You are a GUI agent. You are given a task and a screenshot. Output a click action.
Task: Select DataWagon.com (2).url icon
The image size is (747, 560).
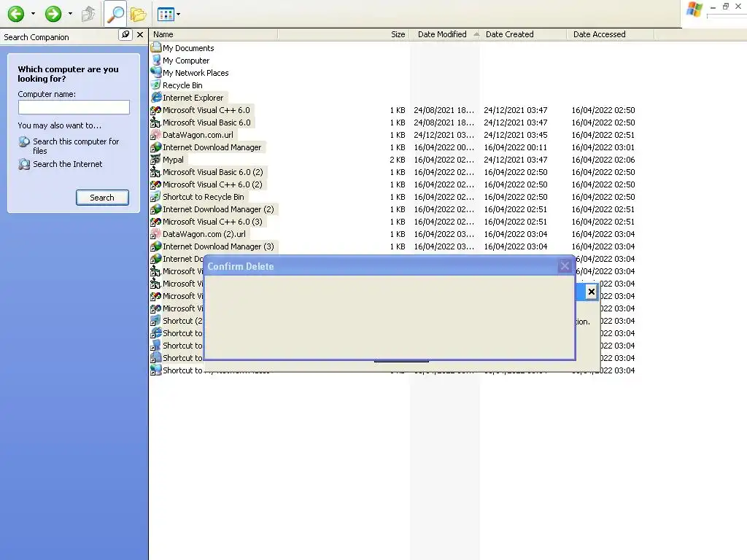tap(156, 234)
